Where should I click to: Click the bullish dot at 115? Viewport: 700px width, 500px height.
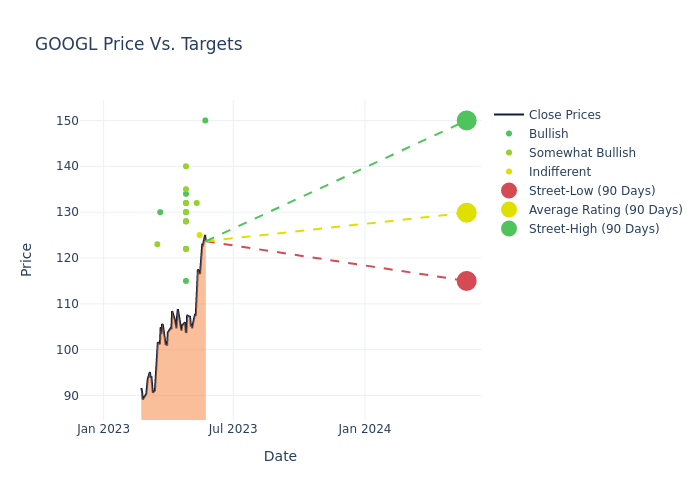186,281
